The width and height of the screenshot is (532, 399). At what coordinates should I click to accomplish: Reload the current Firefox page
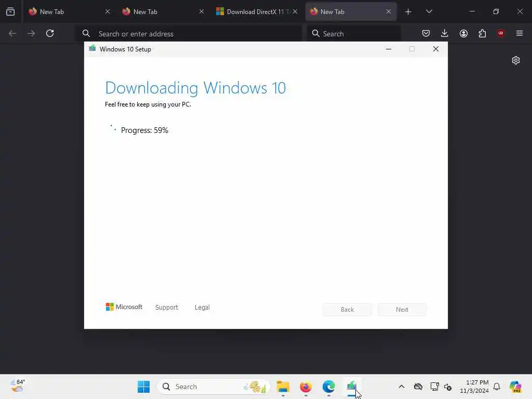point(50,33)
